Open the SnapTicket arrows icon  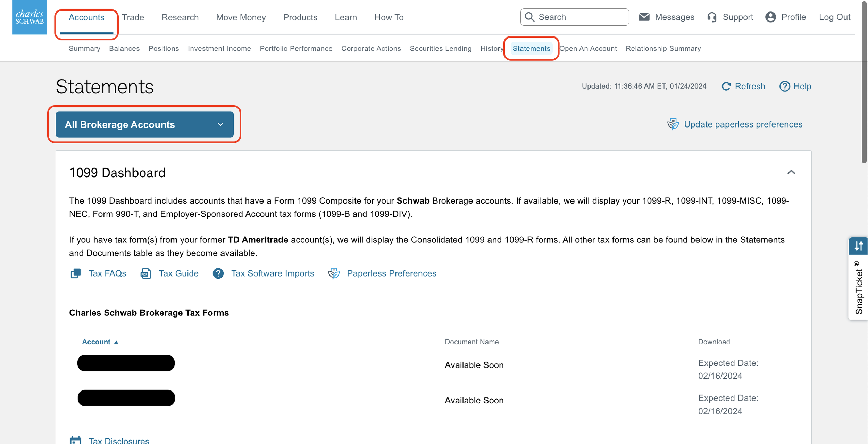[x=858, y=246]
